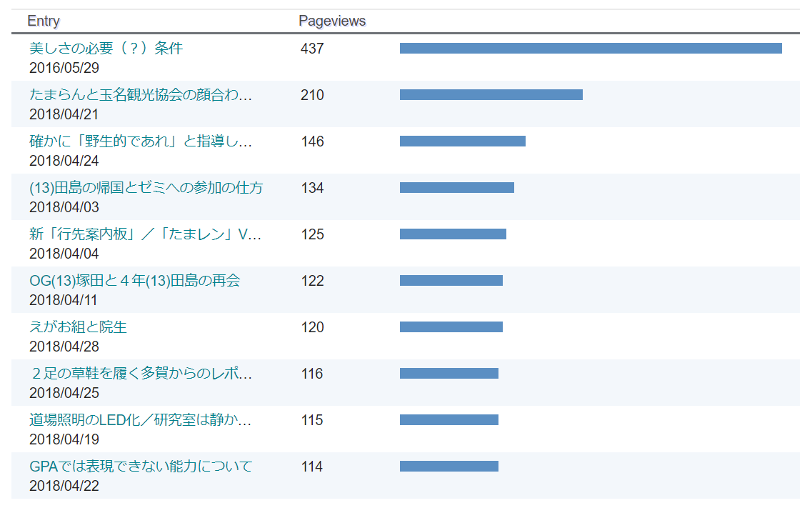Click the date 2018/04/28
Screen dimensions: 812x508
(64, 347)
